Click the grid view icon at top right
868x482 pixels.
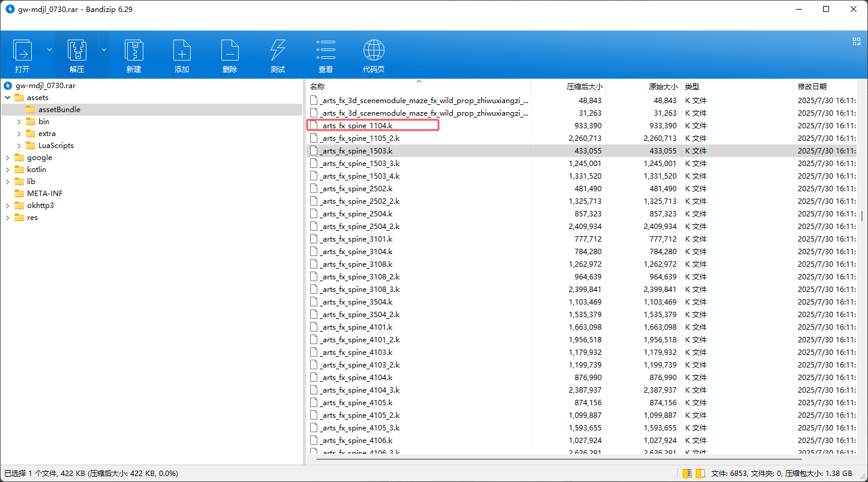[857, 41]
